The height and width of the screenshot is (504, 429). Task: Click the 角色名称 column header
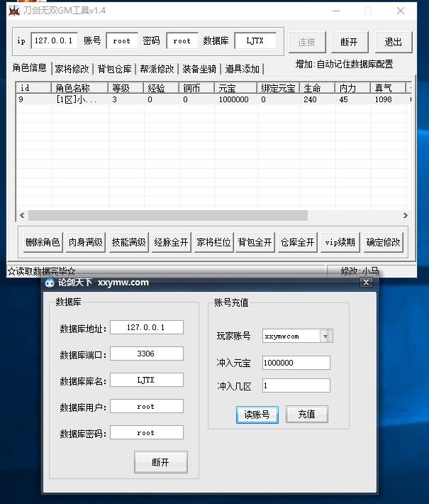80,88
